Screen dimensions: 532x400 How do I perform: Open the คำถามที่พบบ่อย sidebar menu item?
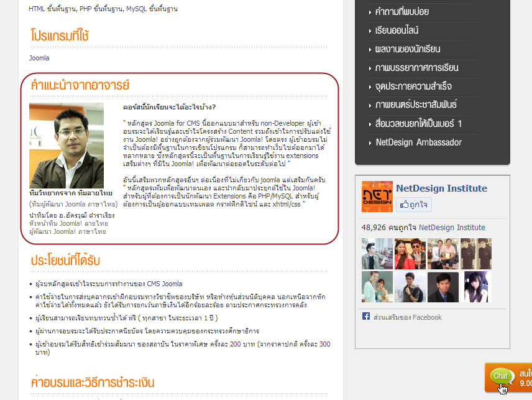[401, 12]
